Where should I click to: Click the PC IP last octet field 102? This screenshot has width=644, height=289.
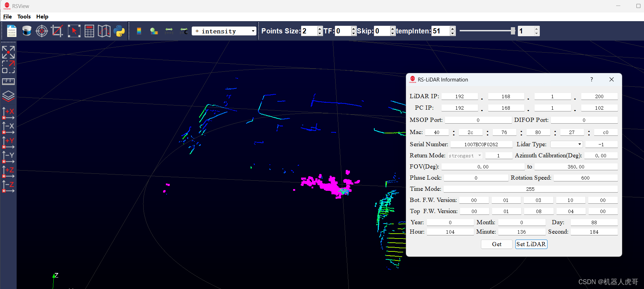click(599, 108)
